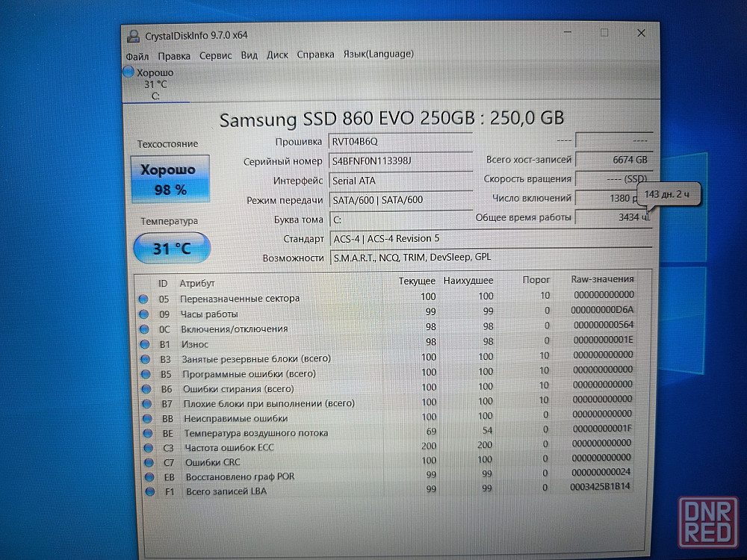The image size is (747, 560).
Task: Click the blue status icon for Часы работы
Action: click(143, 314)
